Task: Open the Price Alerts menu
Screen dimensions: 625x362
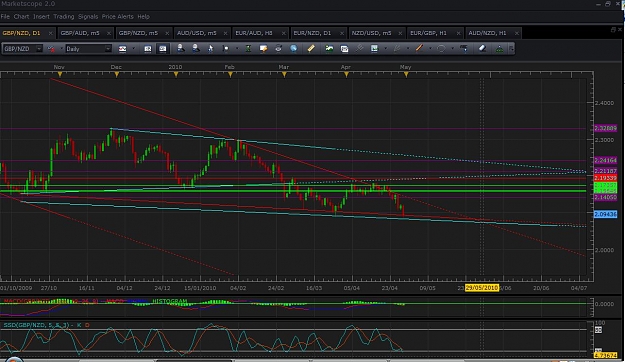Action: point(118,16)
